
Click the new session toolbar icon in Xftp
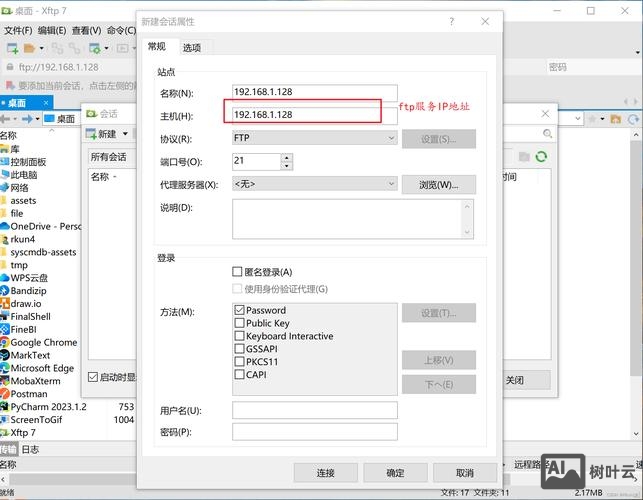pyautogui.click(x=12, y=48)
